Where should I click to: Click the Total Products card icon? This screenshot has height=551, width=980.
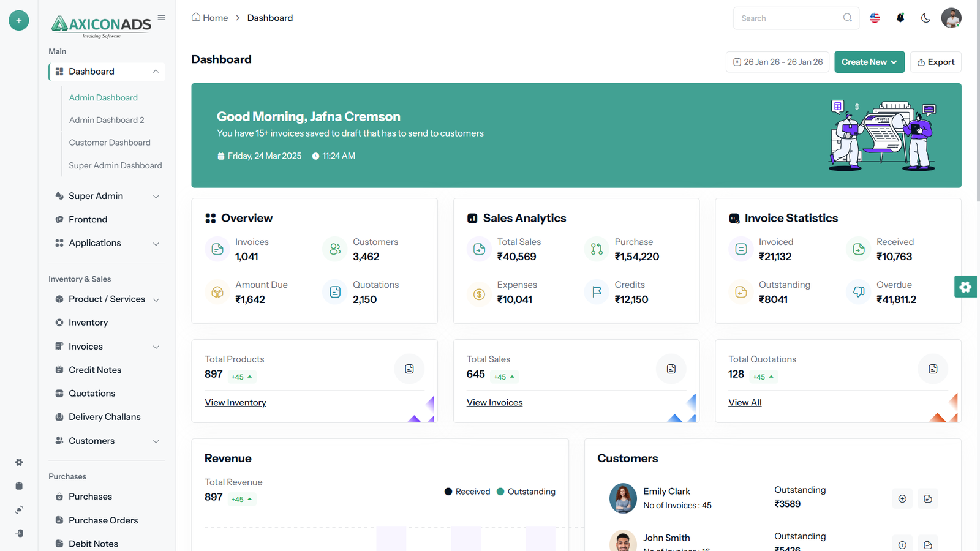(x=409, y=369)
